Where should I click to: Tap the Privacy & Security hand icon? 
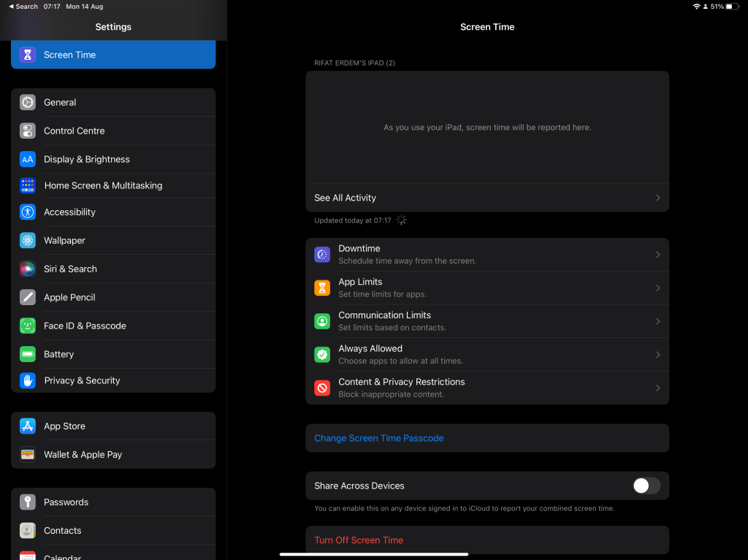(28, 380)
